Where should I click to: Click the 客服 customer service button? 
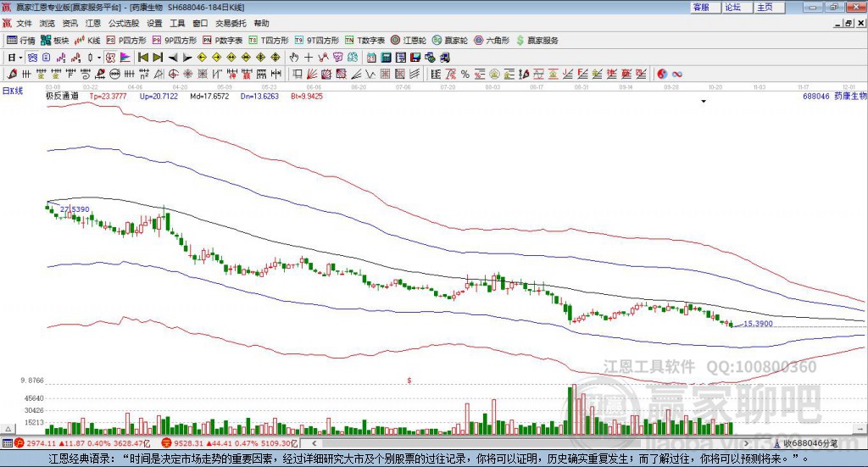tap(705, 7)
